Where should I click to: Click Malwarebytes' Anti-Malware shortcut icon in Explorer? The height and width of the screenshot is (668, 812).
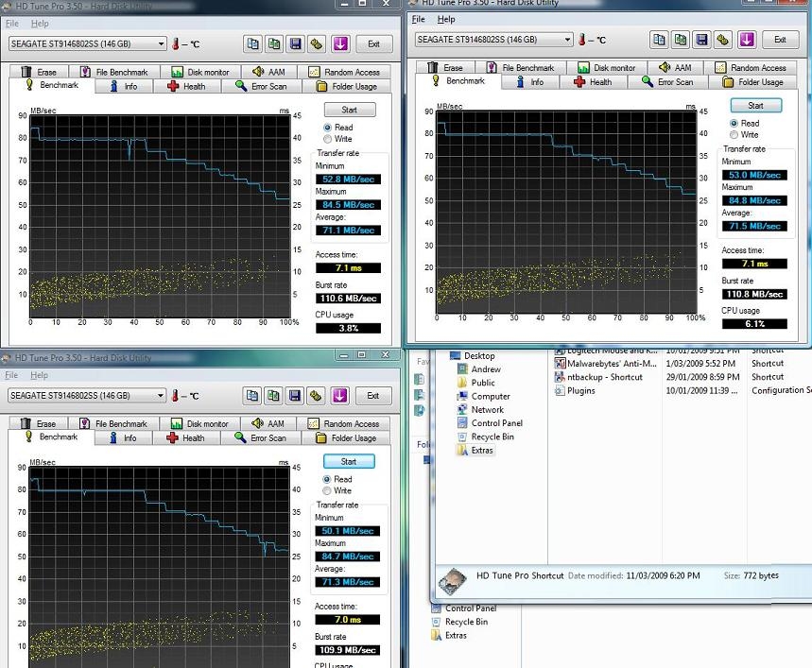tap(560, 364)
